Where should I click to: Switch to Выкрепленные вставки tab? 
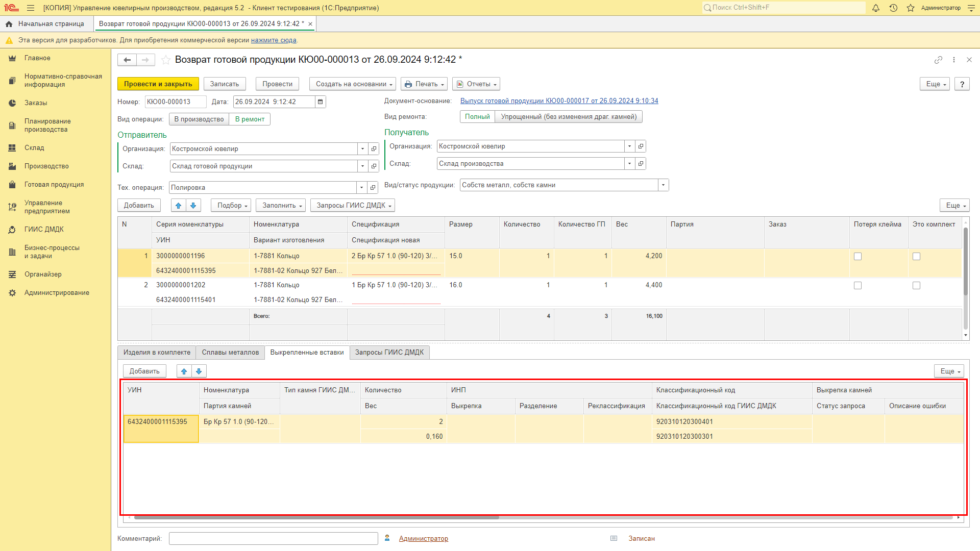[x=307, y=353]
